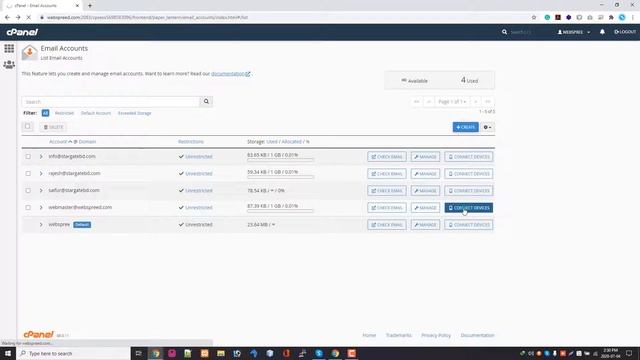Expand the info@stargatebd.com row
The image size is (640, 360).
pos(41,157)
